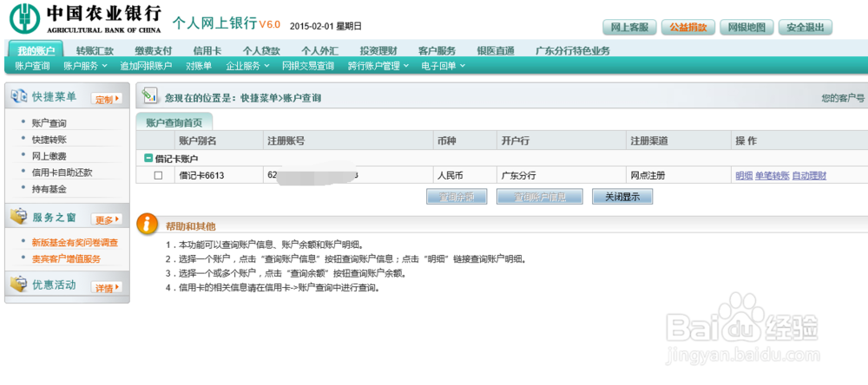Click 账户查询 in the green submenu bar
Image resolution: width=868 pixels, height=385 pixels.
coord(33,66)
